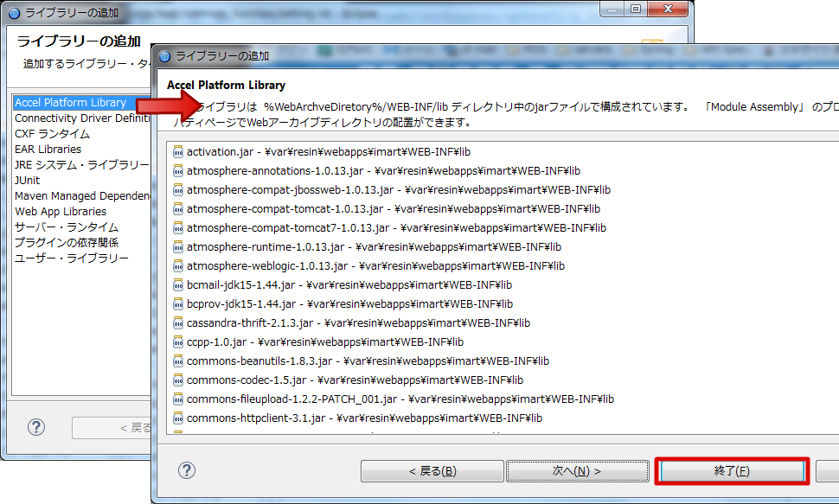Select EAR Libraries in the library list
This screenshot has width=839, height=504.
pos(48,150)
